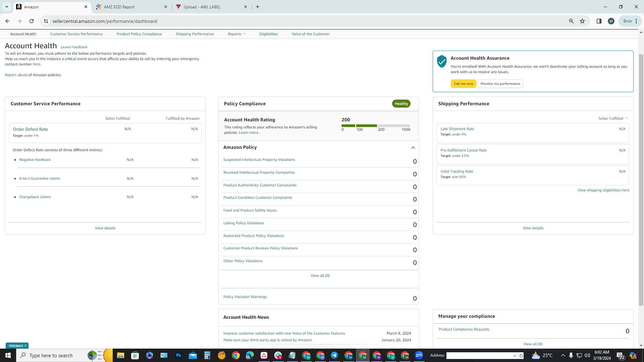This screenshot has height=362, width=644.
Task: Click View all (0) under Amazon Policy
Action: point(320,276)
